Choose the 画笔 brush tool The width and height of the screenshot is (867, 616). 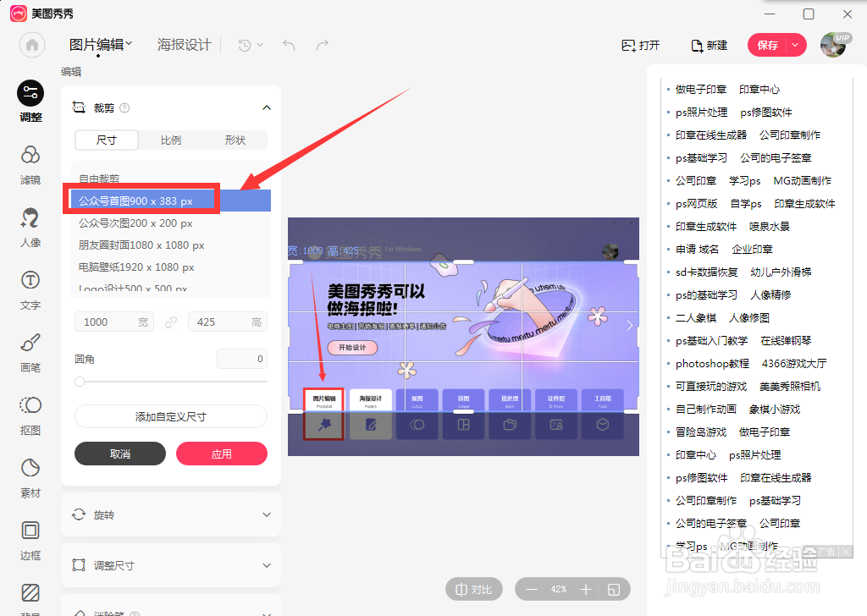click(30, 353)
